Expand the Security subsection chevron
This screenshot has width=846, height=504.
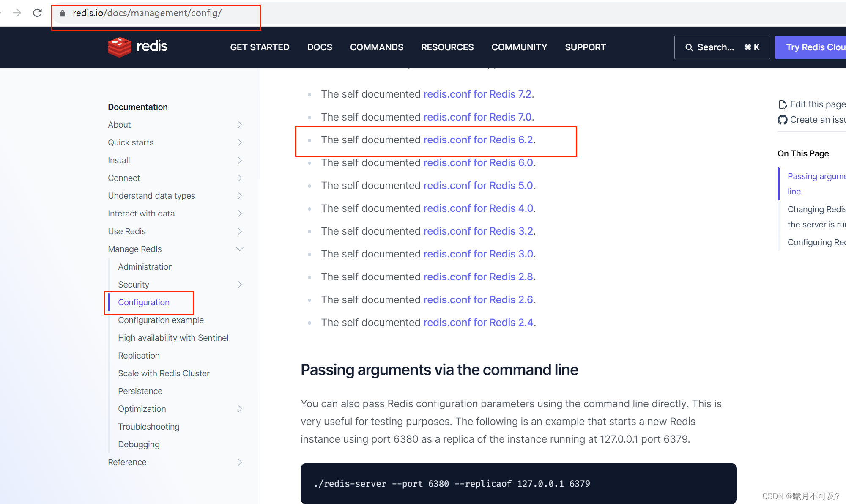pos(240,285)
